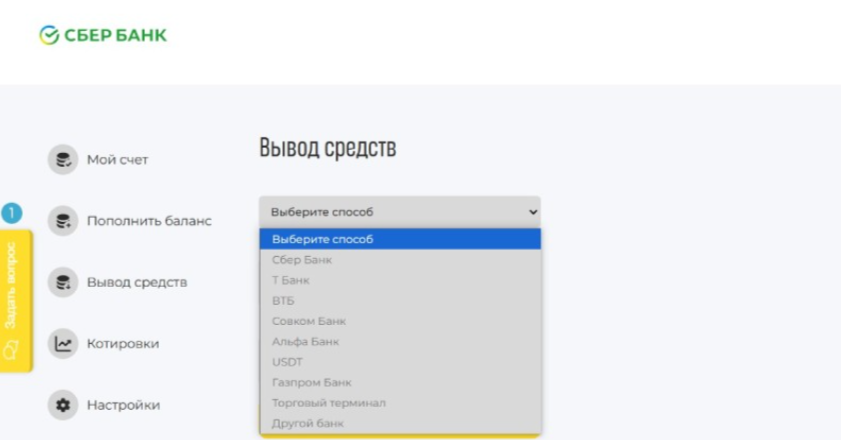
Task: Open the Задать вопрос side tab
Action: click(x=16, y=301)
